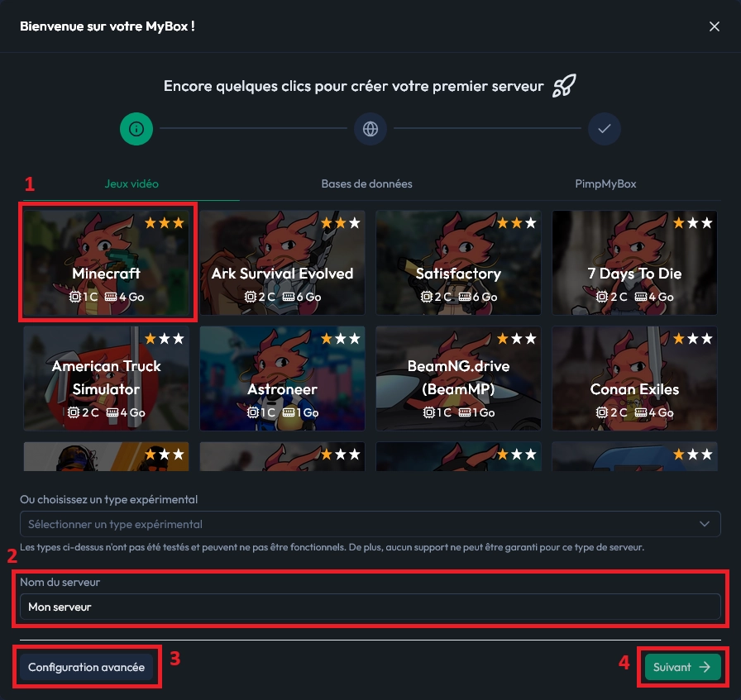741x700 pixels.
Task: Click the checkmark final step icon
Action: pos(604,128)
